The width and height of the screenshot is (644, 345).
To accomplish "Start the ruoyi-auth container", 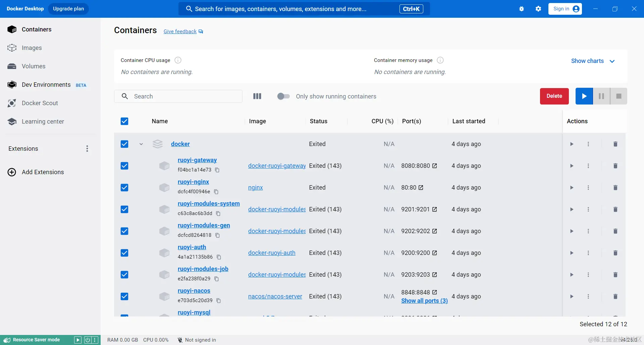I will pyautogui.click(x=572, y=253).
